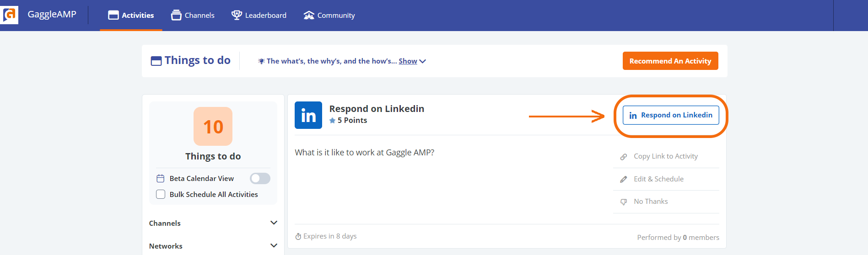Click the Respond on Linkedin button
Screen dimensions: 868x255
pyautogui.click(x=671, y=115)
